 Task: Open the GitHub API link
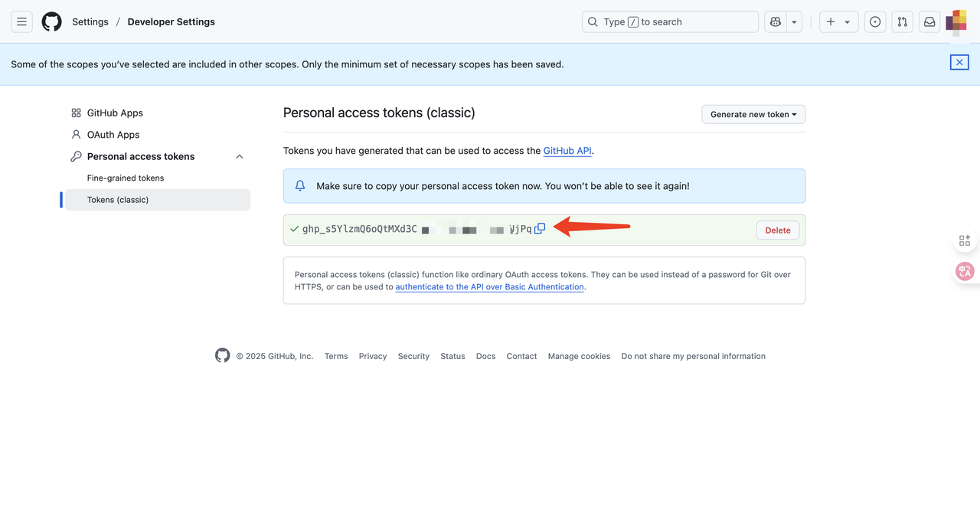tap(567, 151)
